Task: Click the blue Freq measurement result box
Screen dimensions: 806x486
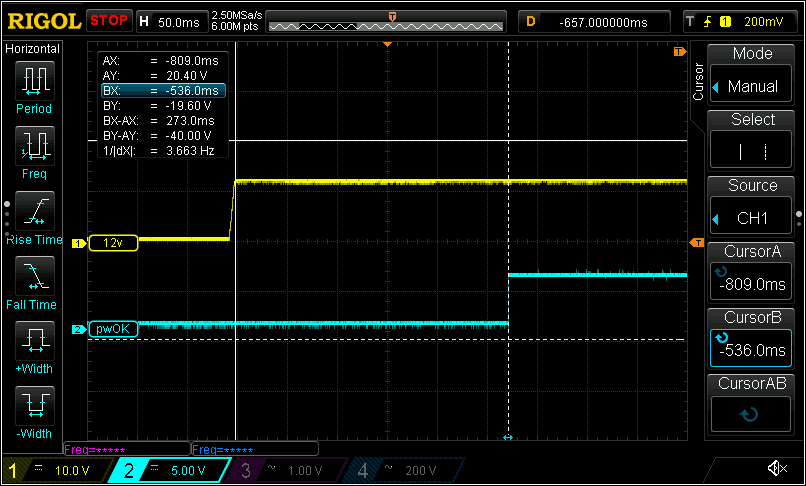Action: coord(254,449)
